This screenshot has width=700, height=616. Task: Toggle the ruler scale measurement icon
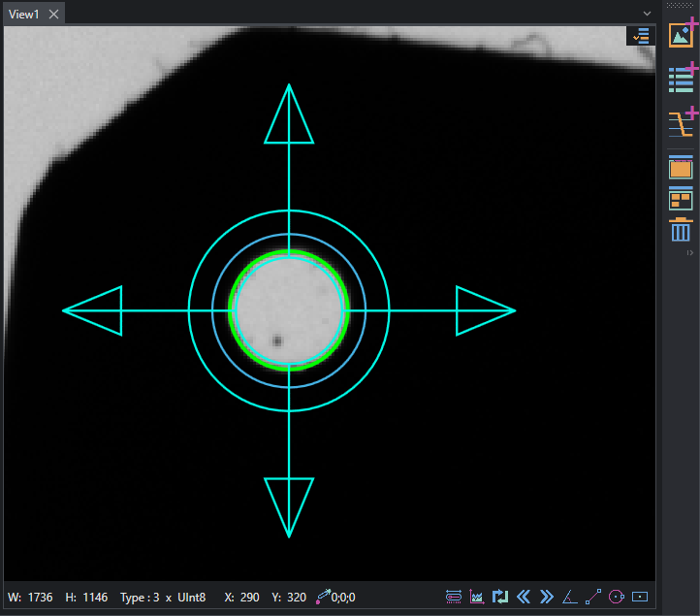(454, 597)
